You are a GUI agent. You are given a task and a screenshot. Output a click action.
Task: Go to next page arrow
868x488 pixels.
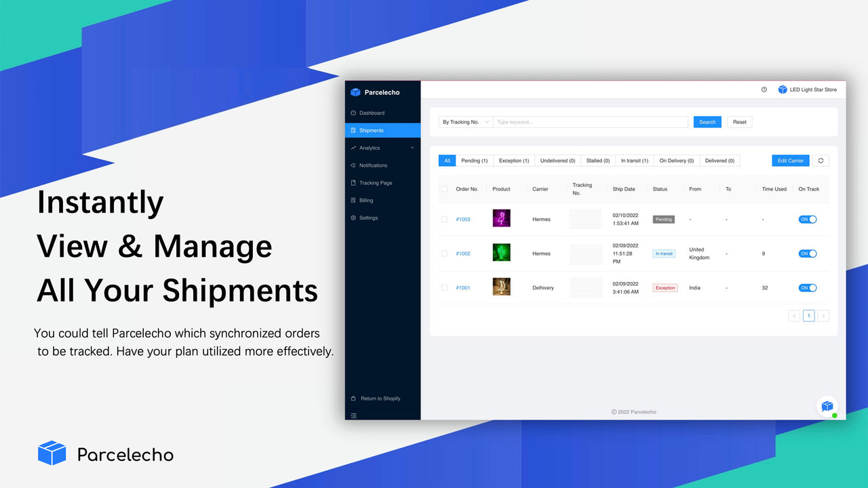point(823,316)
